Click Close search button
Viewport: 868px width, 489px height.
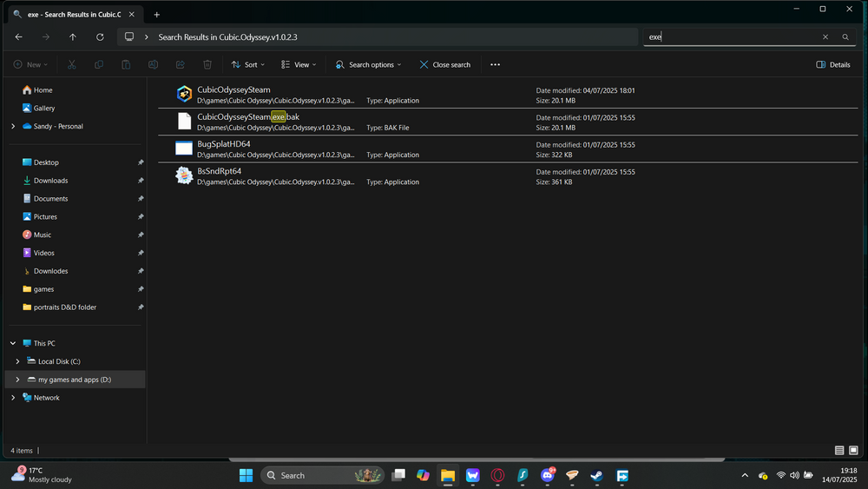(444, 65)
